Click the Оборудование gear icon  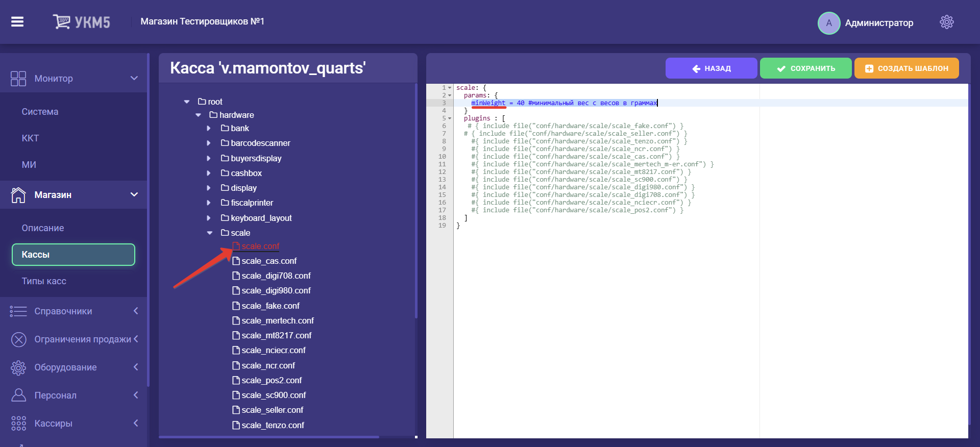click(18, 367)
